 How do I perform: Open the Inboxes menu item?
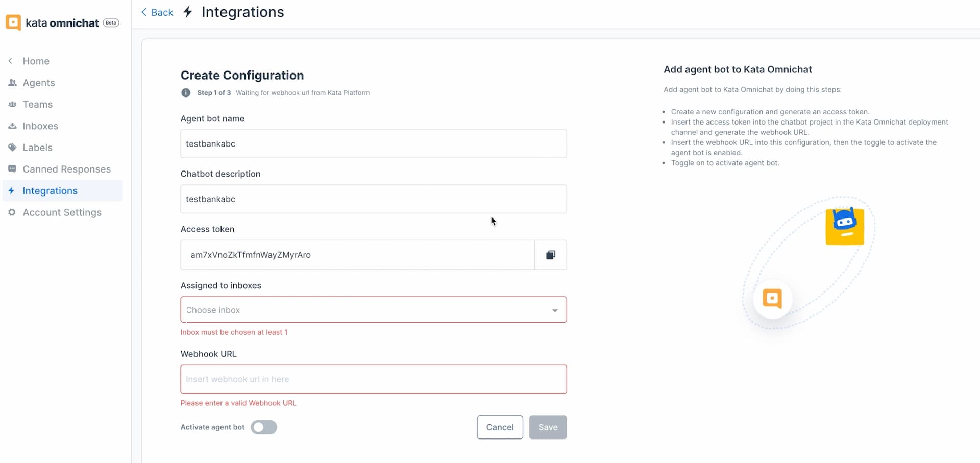point(40,126)
